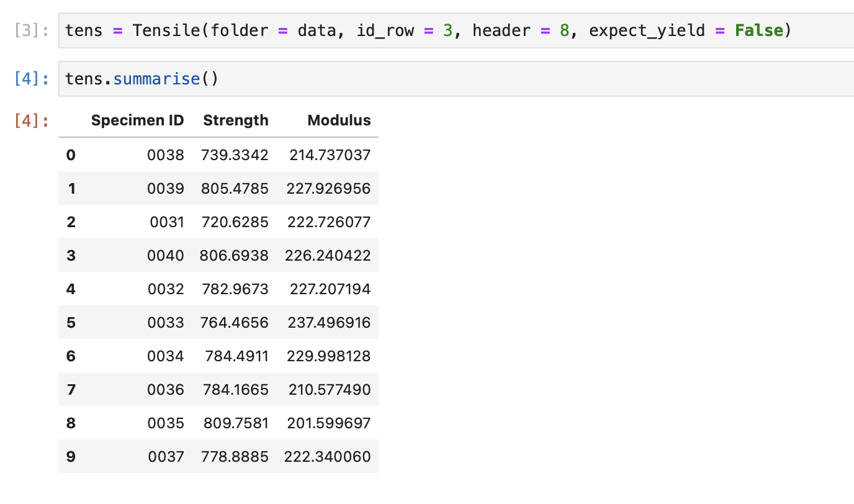Click the header argument in cell 3

[x=501, y=30]
